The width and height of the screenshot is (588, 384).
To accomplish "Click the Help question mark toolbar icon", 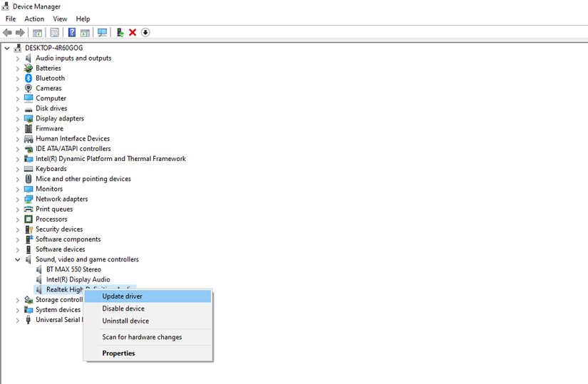I will coord(71,33).
